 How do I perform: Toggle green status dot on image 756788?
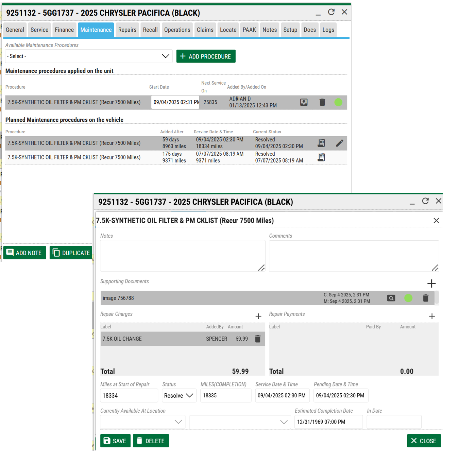point(408,298)
